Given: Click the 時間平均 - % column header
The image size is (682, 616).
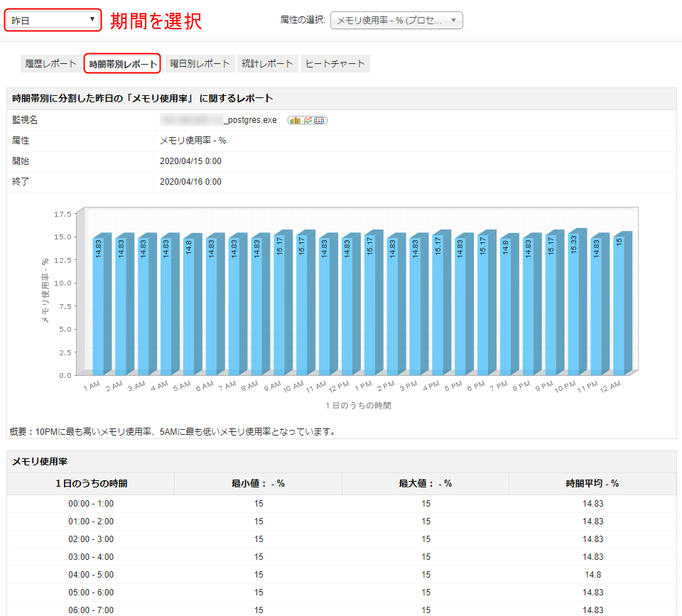Looking at the screenshot, I should pyautogui.click(x=592, y=484).
